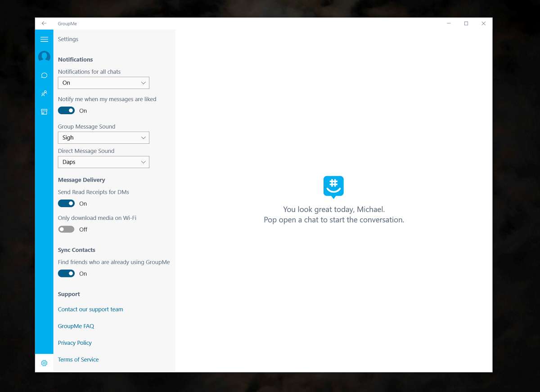Click 'Pop open a chat' message text
Viewport: 540px width, 392px height.
[x=334, y=220]
